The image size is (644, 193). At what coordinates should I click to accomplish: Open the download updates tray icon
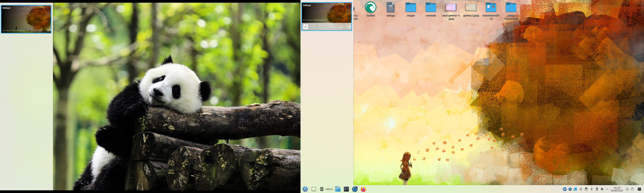coord(570,189)
